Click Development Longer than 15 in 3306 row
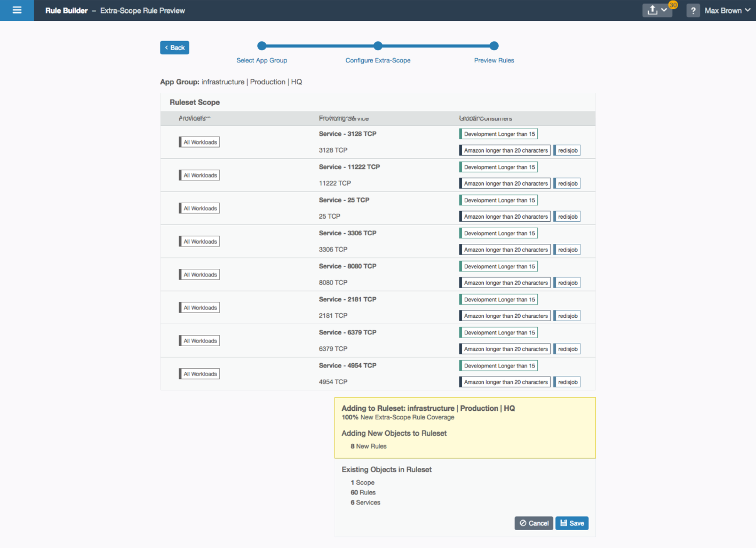Screen dimensions: 756x548 coord(499,233)
